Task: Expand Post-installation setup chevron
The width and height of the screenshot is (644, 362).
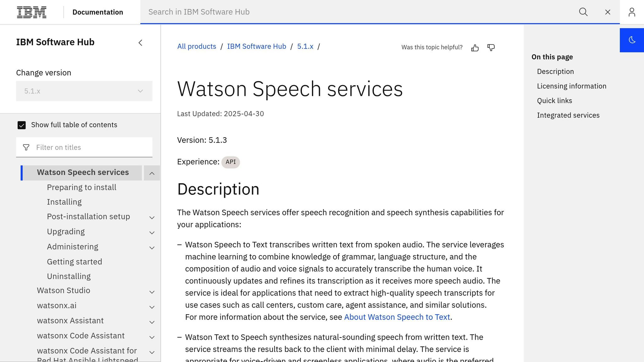Action: 152,217
